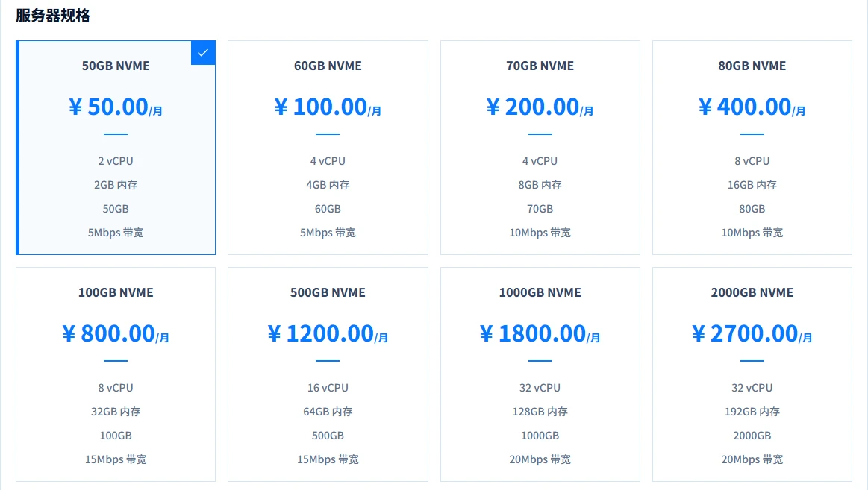868x490 pixels.
Task: Select the 60GB NVME plan card
Action: [328, 148]
